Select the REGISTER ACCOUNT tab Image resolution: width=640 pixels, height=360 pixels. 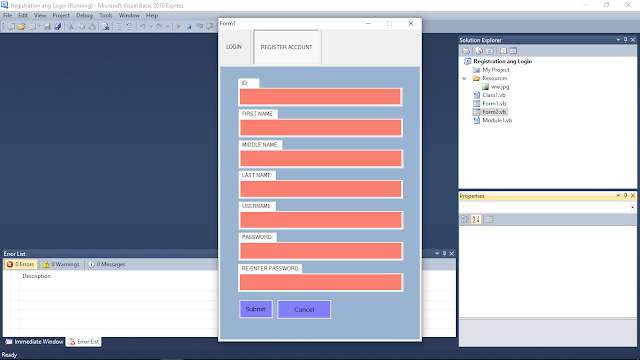coord(287,47)
